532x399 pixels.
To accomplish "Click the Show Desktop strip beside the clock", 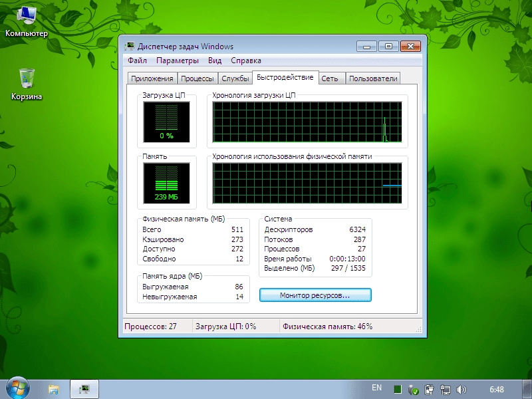I will (x=525, y=390).
